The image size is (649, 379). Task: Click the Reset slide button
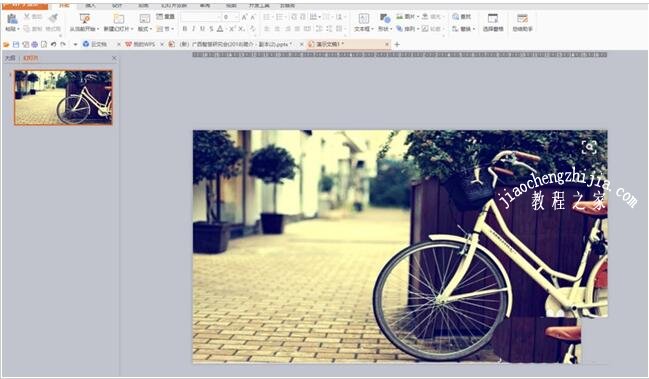(166, 17)
